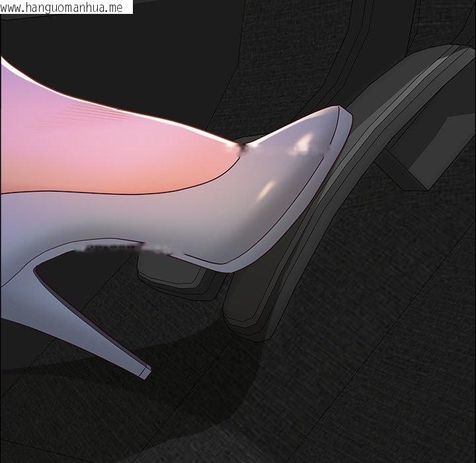This screenshot has height=463, width=476.
Task: Click the small white glint on shoe side
Action: tap(264, 190)
